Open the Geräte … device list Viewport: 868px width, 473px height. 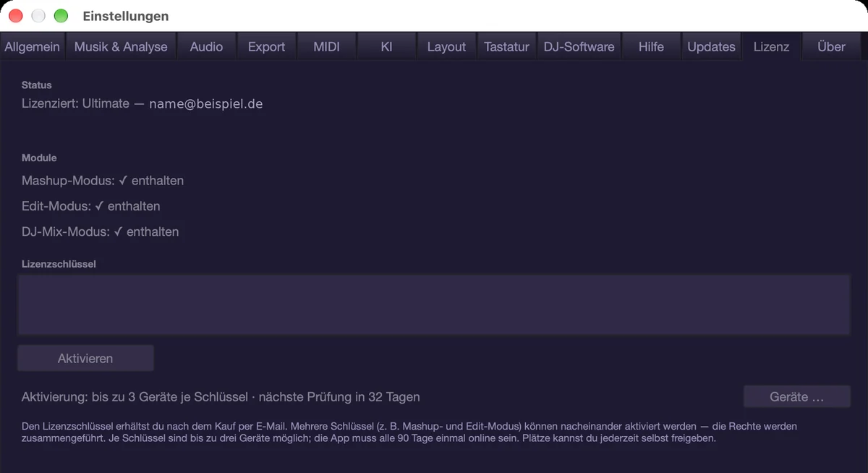click(x=796, y=397)
